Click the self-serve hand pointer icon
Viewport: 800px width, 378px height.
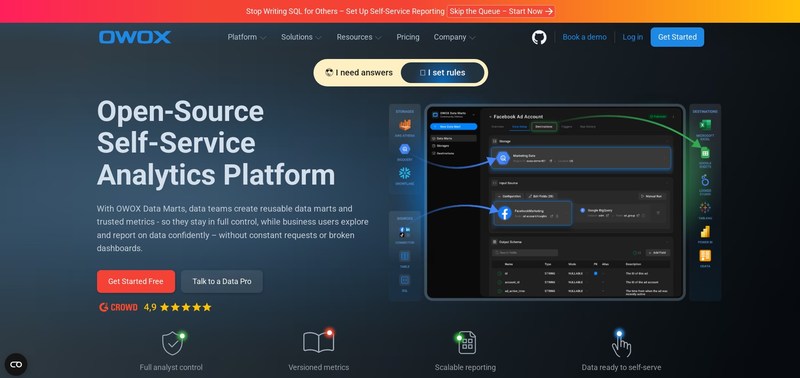[621, 343]
